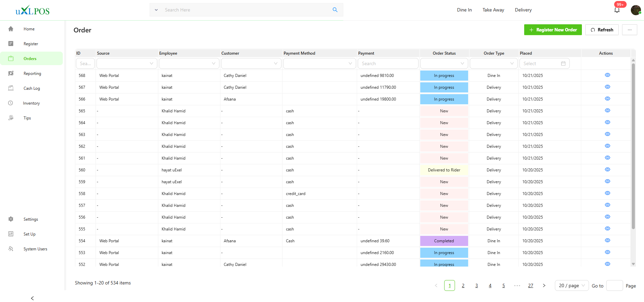644x302 pixels.
Task: Click the search magnifier icon
Action: coord(335,10)
